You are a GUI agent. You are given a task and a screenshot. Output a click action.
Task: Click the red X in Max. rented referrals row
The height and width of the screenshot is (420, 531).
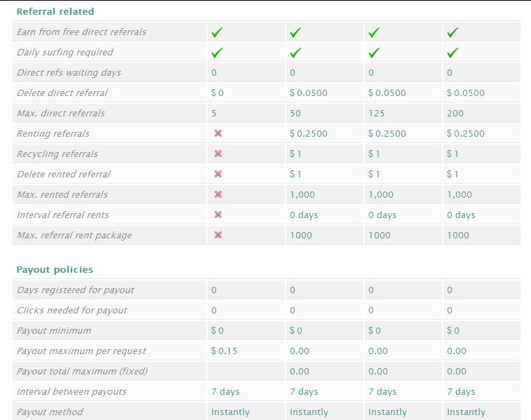(x=218, y=194)
